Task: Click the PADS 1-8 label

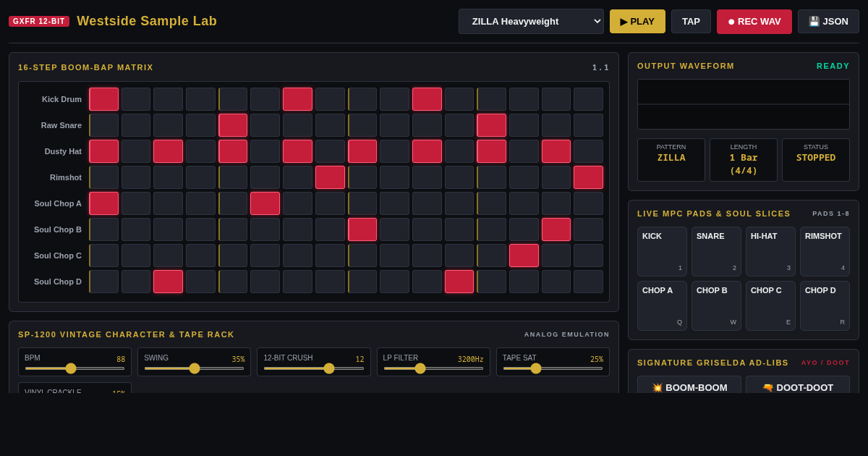Action: tap(831, 214)
